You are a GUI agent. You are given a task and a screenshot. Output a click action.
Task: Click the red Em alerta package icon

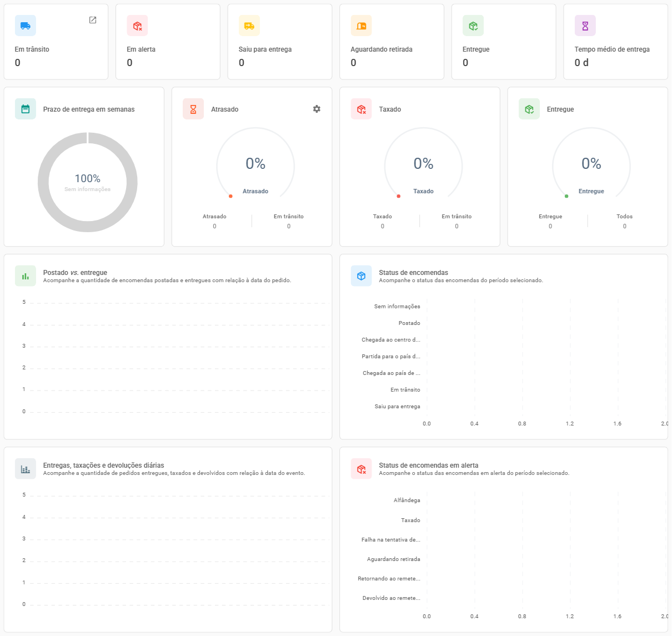[137, 26]
